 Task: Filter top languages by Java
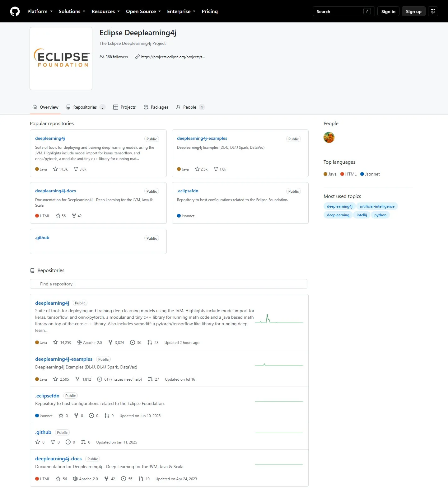330,174
